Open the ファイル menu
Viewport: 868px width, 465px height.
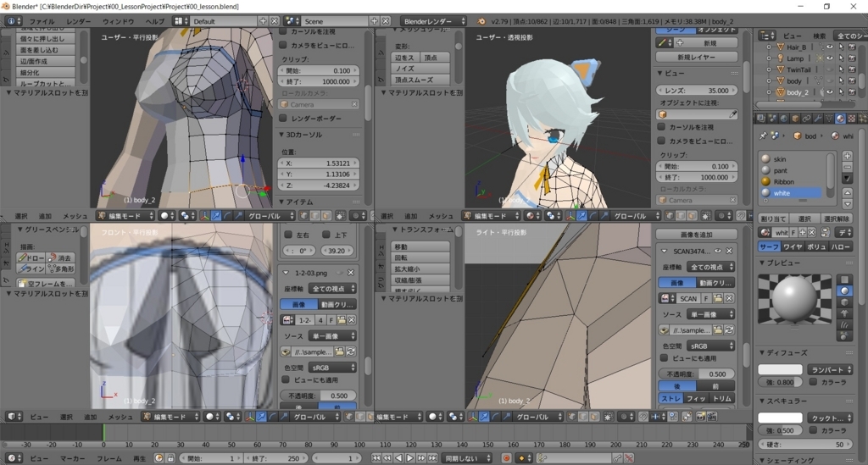point(42,21)
